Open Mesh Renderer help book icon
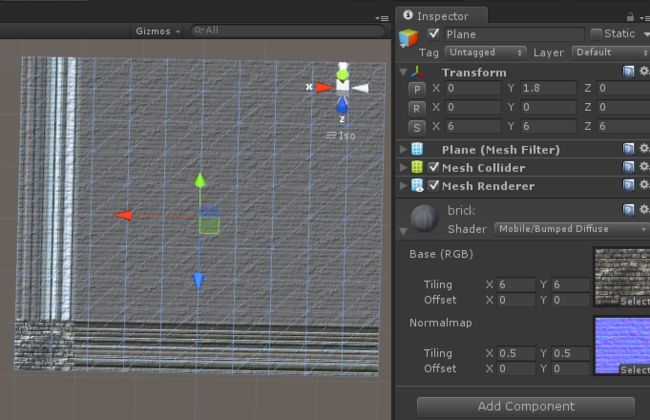The height and width of the screenshot is (420, 650). [x=628, y=185]
